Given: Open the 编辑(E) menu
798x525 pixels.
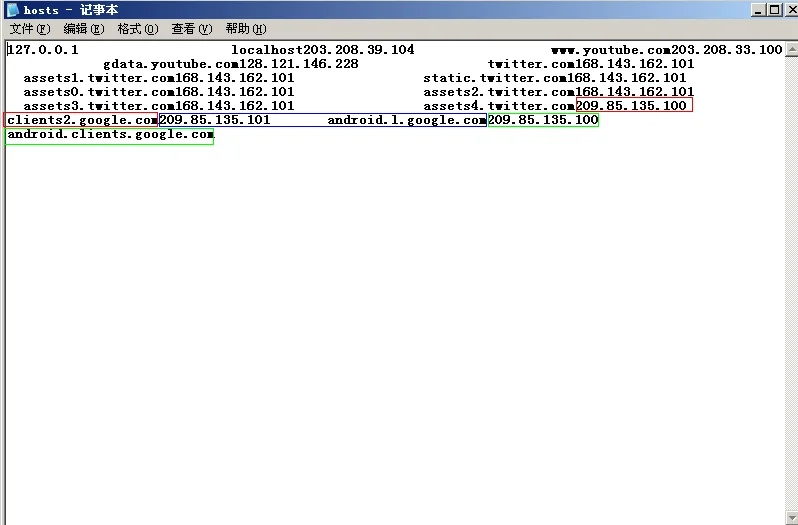Looking at the screenshot, I should coord(84,29).
